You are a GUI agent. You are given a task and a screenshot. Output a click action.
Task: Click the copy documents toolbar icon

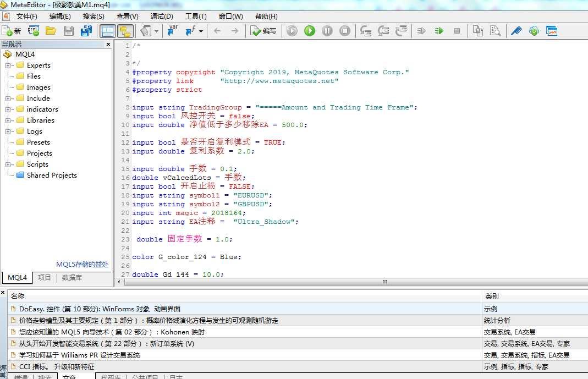[x=478, y=31]
